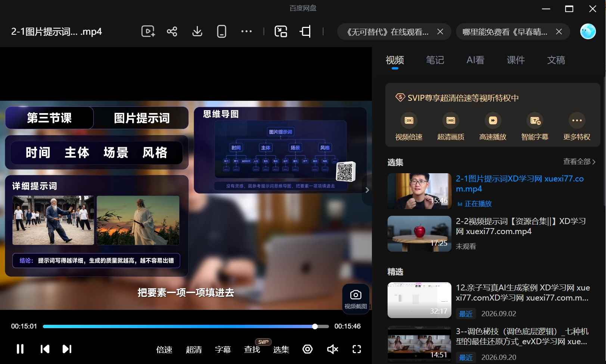This screenshot has width=606, height=364.
Task: Take a video screenshot with 视频截图
Action: coord(355,299)
